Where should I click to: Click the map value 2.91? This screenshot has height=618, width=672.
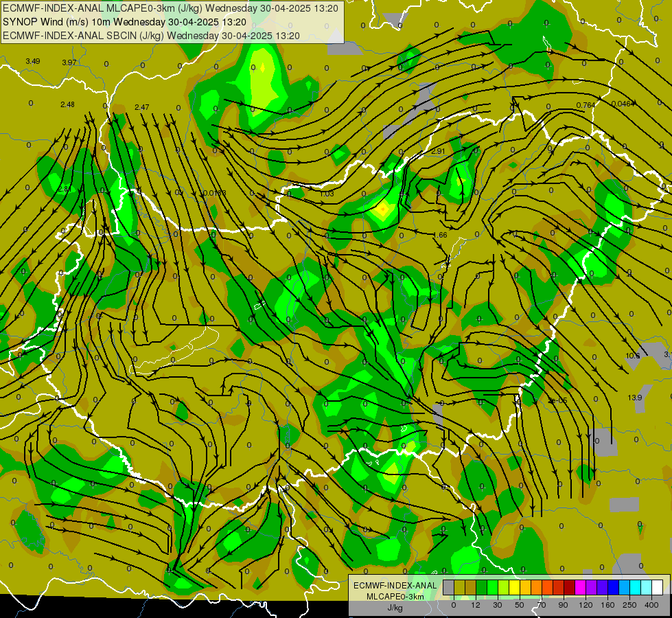click(438, 151)
